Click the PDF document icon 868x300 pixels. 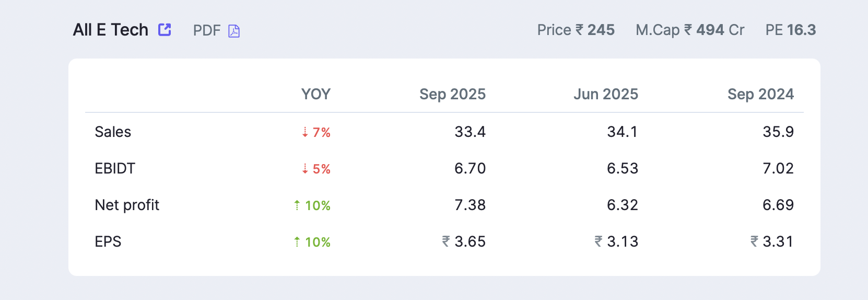[234, 31]
